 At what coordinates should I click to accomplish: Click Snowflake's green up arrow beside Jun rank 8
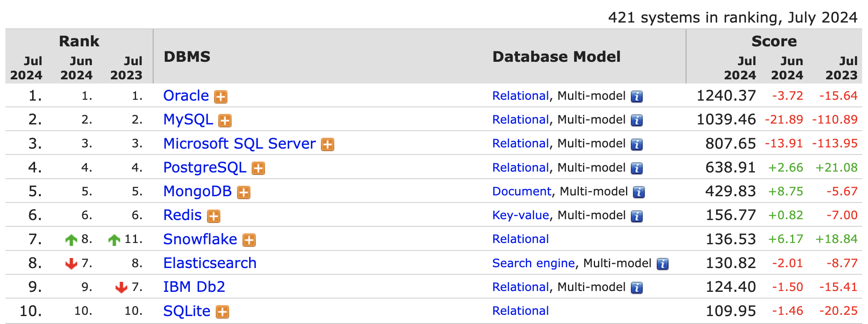71,240
